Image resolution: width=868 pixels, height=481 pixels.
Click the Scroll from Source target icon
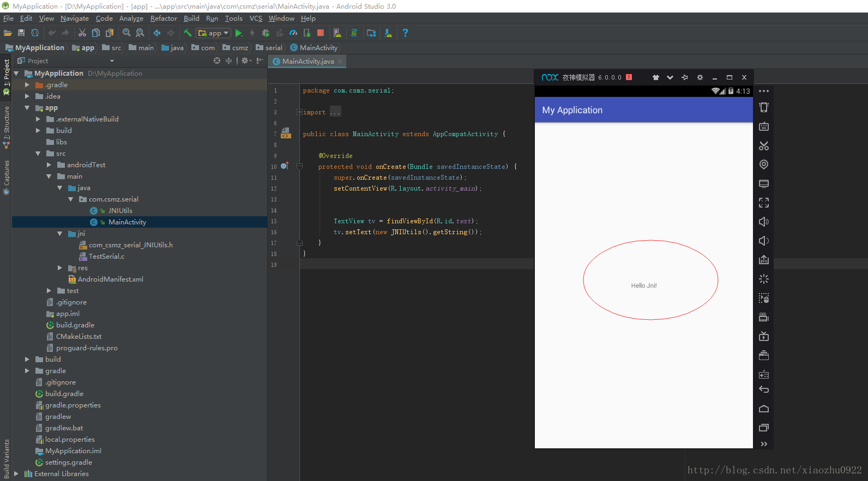217,60
